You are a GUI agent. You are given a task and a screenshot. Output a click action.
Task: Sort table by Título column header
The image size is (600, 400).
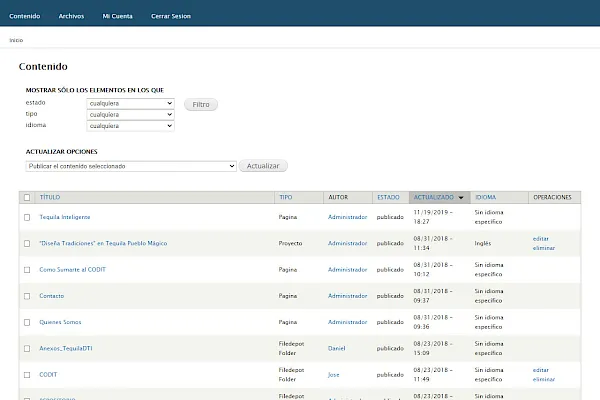point(50,197)
